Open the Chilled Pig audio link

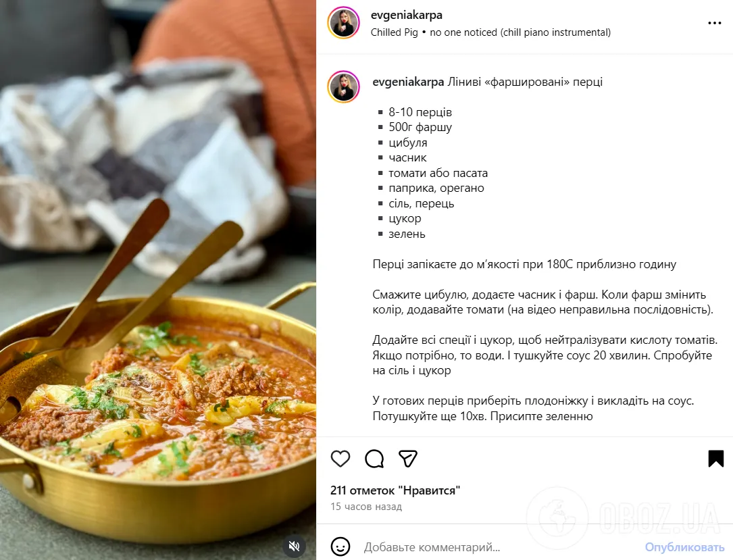(394, 32)
